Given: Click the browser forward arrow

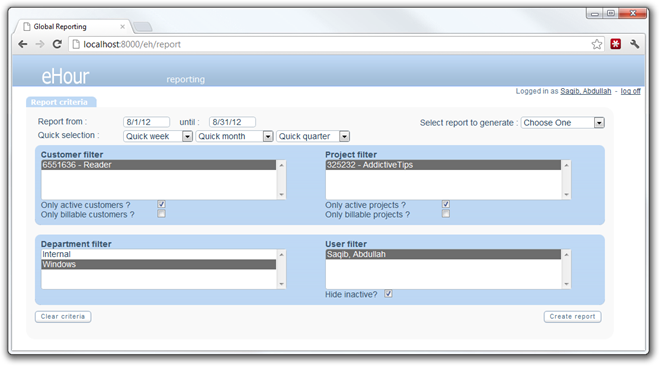Looking at the screenshot, I should (x=40, y=44).
